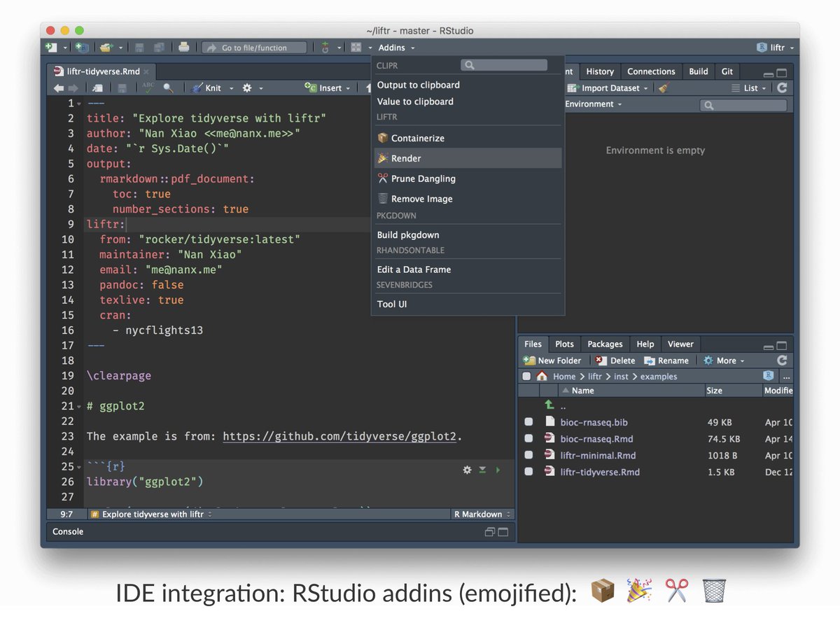Screen dimensions: 840x630
Task: Click the home icon in Files breadcrumb
Action: click(542, 377)
